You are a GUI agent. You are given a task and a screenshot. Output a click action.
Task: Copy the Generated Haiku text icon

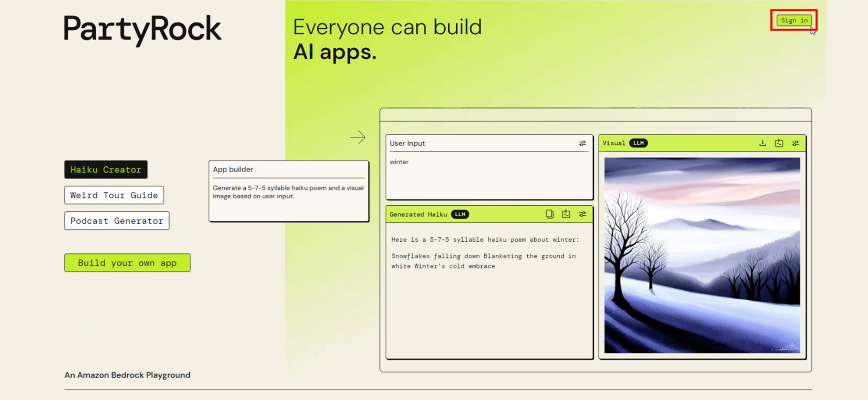[x=549, y=214]
